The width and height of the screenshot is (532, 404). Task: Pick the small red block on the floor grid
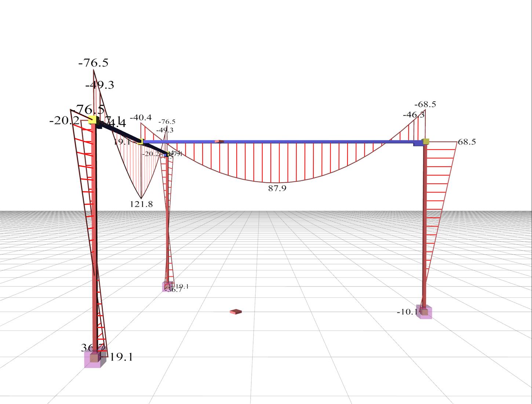[x=236, y=312]
